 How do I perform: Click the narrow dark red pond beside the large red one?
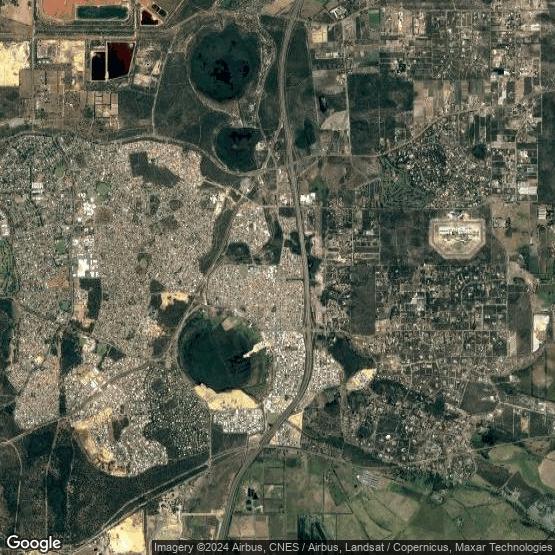pos(98,66)
